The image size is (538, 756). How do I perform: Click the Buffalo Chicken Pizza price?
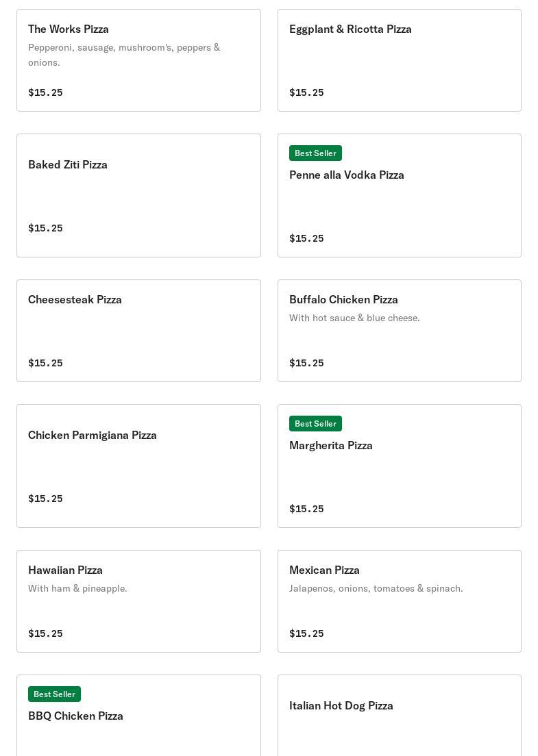[306, 362]
